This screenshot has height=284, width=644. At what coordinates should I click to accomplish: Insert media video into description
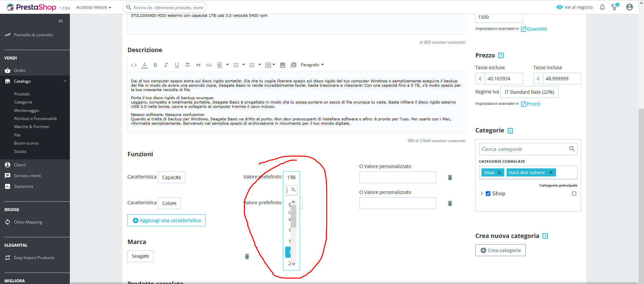click(293, 65)
